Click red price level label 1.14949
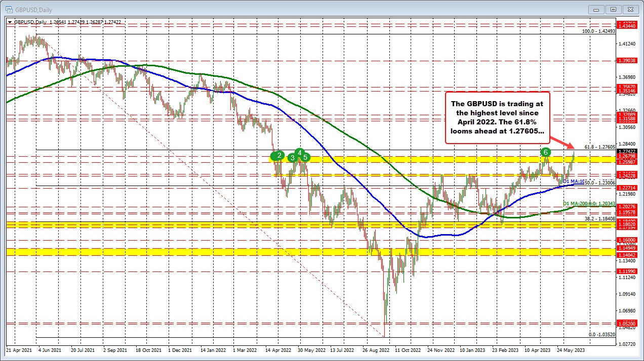The image size is (644, 361). 626,248
